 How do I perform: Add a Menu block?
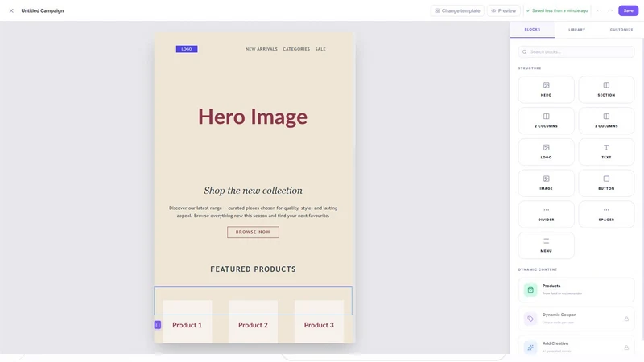click(546, 245)
